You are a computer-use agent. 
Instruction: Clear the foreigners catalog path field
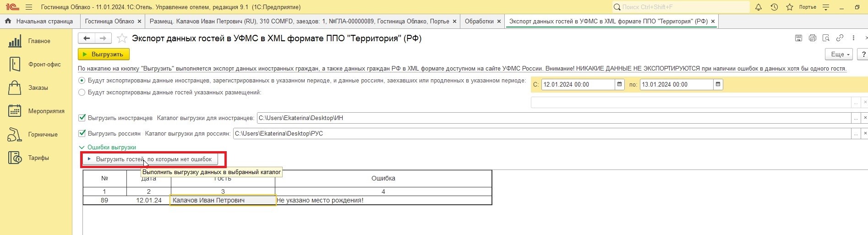point(864,118)
